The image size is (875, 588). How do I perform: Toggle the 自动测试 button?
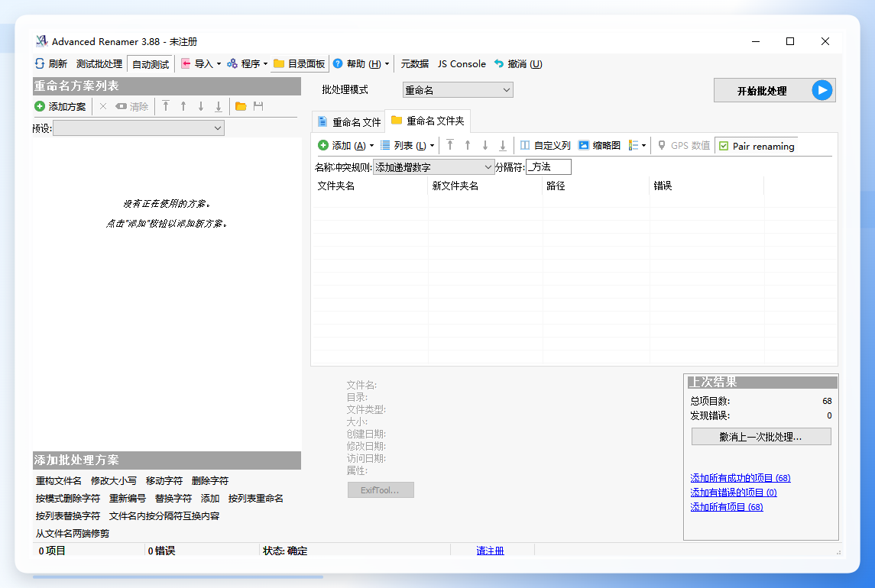pyautogui.click(x=151, y=64)
